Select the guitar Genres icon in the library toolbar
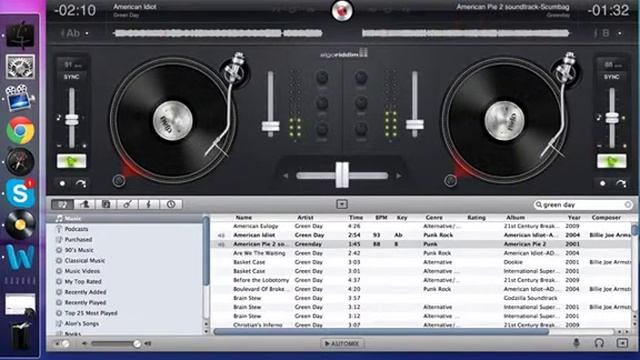Viewport: 640px width, 360px height. [127, 204]
